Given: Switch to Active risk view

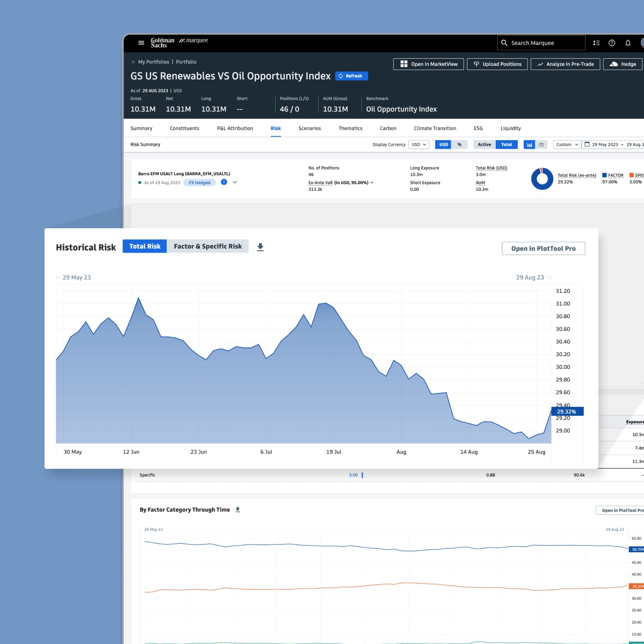Looking at the screenshot, I should pos(484,144).
